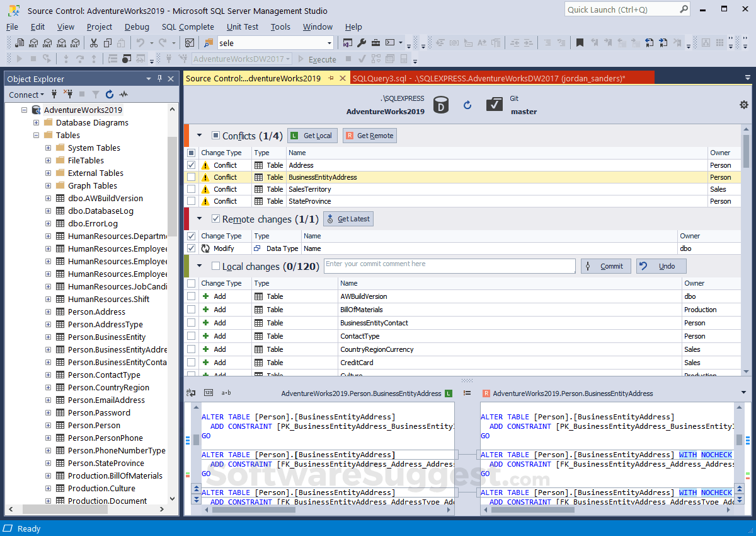
Task: Toggle ignore whitespace in the diff viewer
Action: [x=227, y=392]
